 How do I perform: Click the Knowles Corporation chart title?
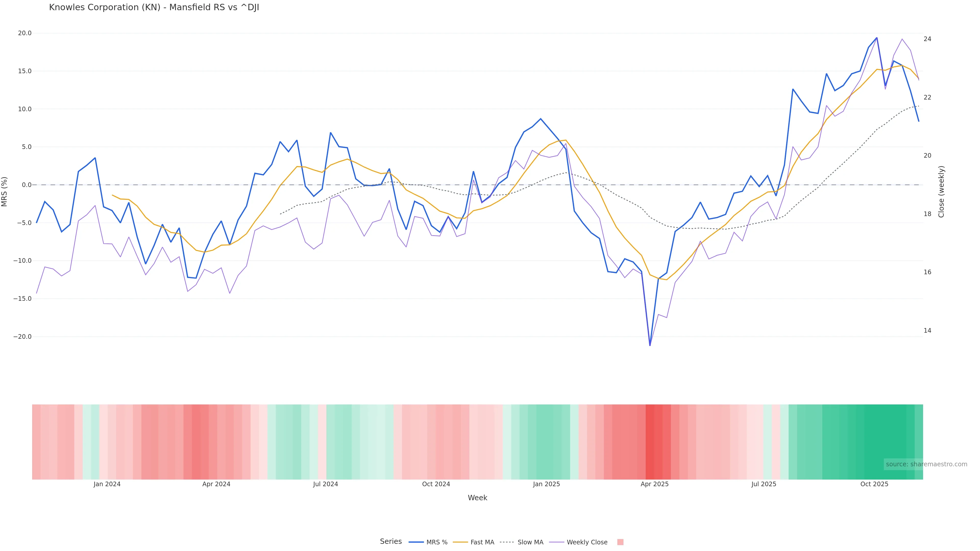[154, 8]
